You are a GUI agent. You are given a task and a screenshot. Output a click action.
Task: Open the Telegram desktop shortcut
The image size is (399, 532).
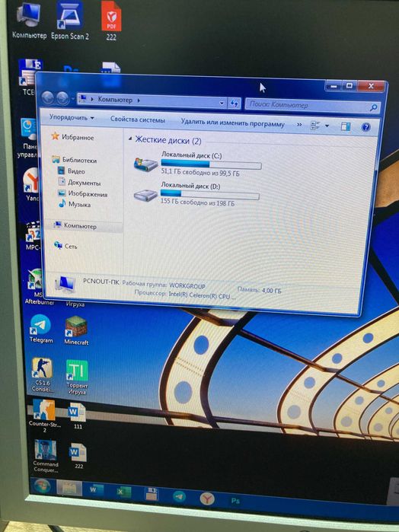coord(41,329)
